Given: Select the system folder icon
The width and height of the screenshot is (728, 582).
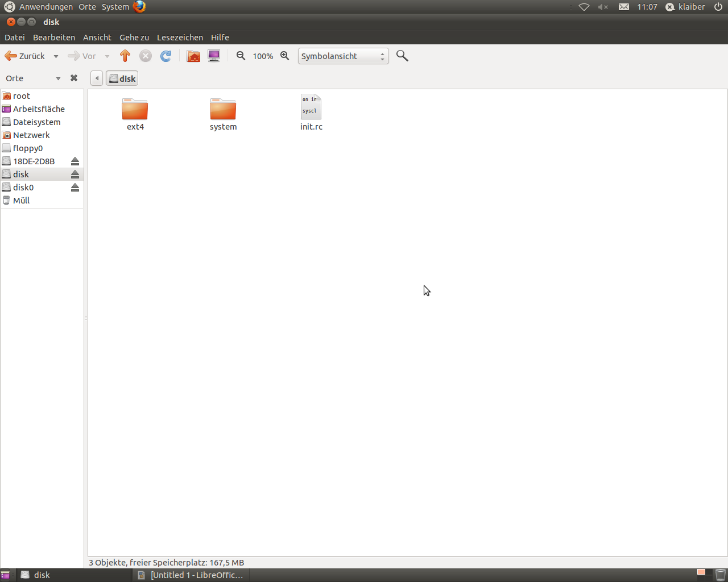Looking at the screenshot, I should [x=223, y=109].
